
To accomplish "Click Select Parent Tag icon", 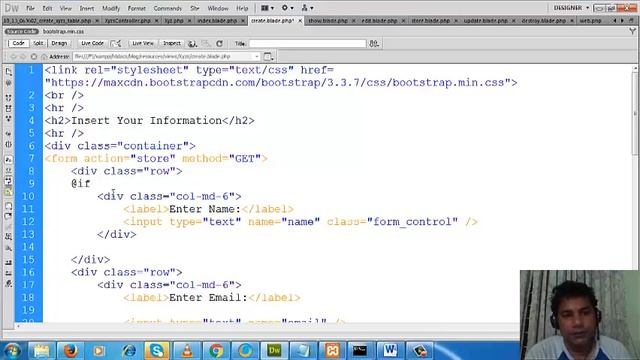I will point(8,133).
